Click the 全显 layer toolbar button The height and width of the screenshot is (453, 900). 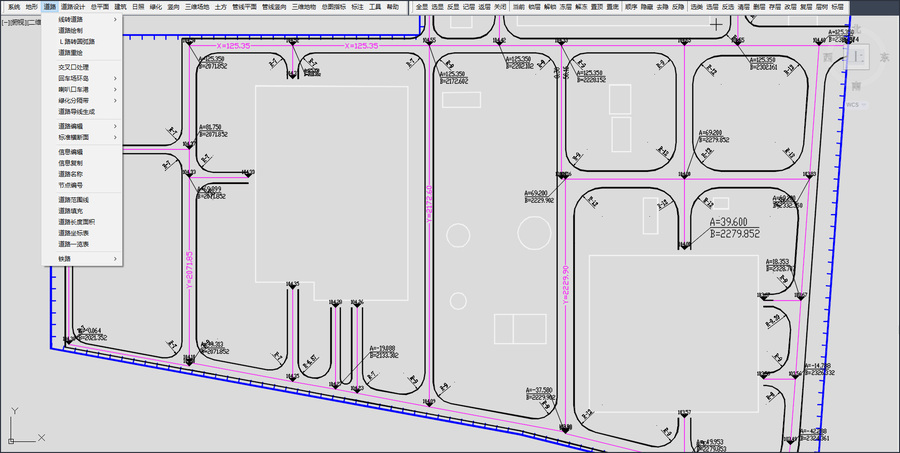point(422,7)
